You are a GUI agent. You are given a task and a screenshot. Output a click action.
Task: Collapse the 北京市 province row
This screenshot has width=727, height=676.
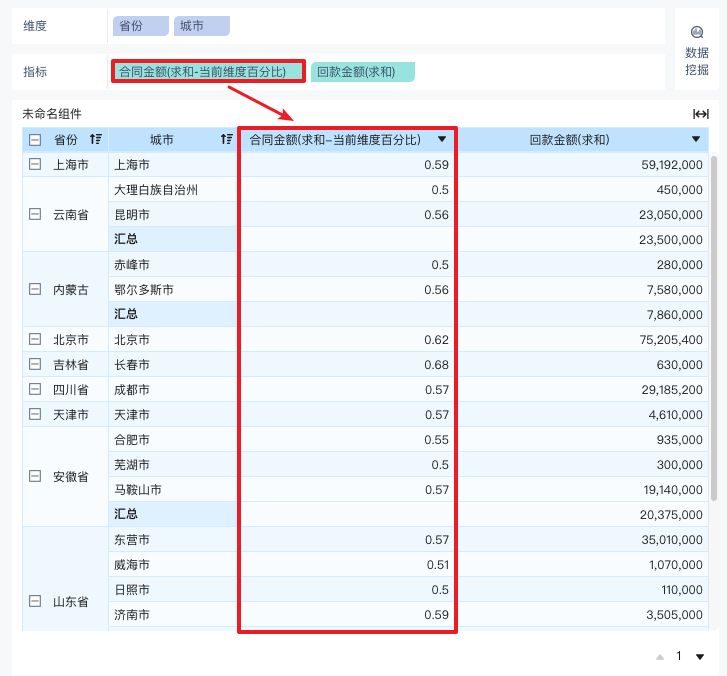click(x=35, y=339)
